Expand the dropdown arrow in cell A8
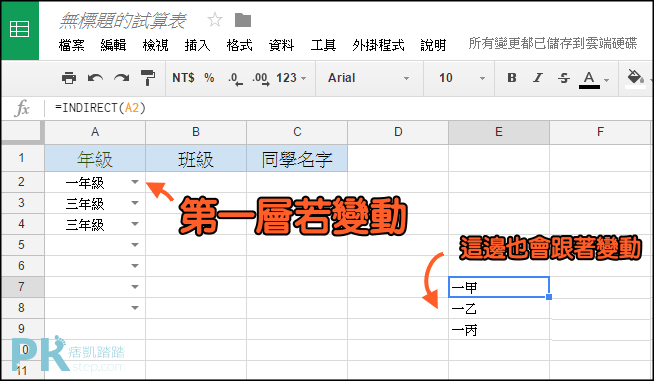The height and width of the screenshot is (381, 654). coord(135,308)
